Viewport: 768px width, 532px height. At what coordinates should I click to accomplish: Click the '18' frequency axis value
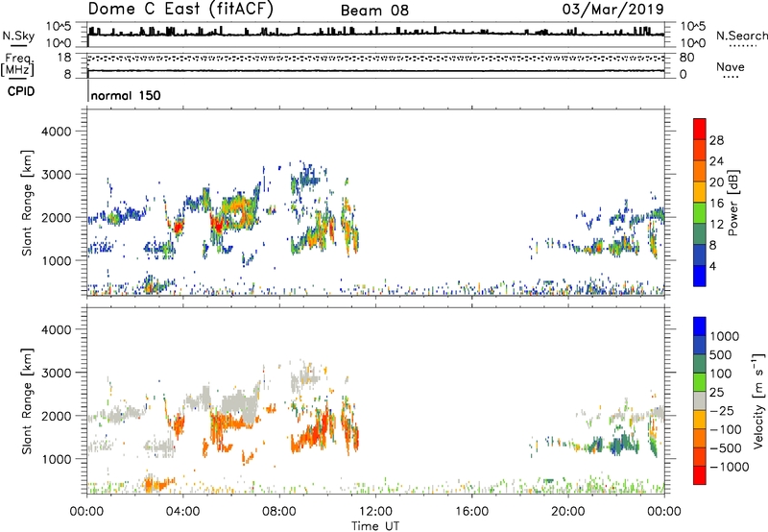[x=64, y=58]
